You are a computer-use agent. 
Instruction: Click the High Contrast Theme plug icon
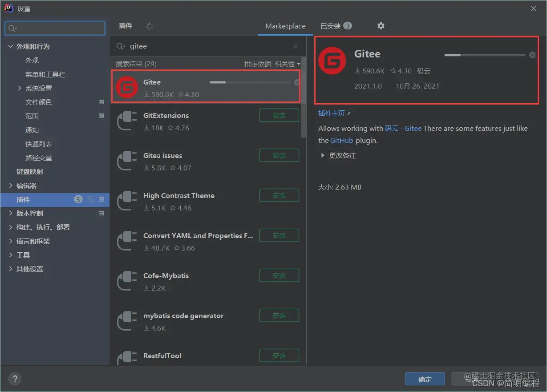(x=127, y=202)
